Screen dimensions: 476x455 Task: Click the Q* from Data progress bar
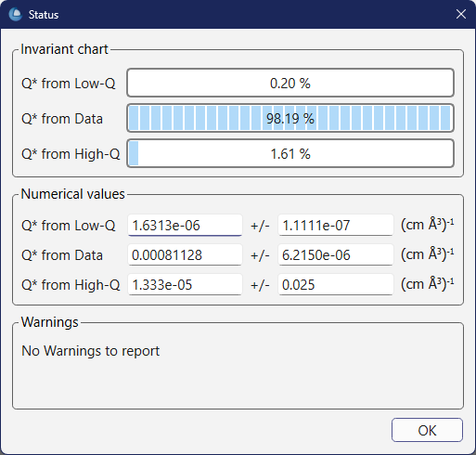(x=290, y=118)
